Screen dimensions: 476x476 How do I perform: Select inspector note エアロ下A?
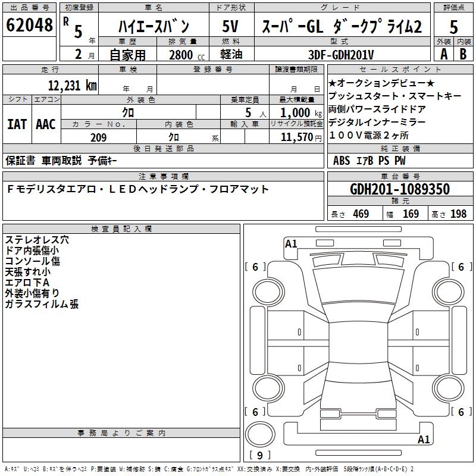[x=27, y=282]
